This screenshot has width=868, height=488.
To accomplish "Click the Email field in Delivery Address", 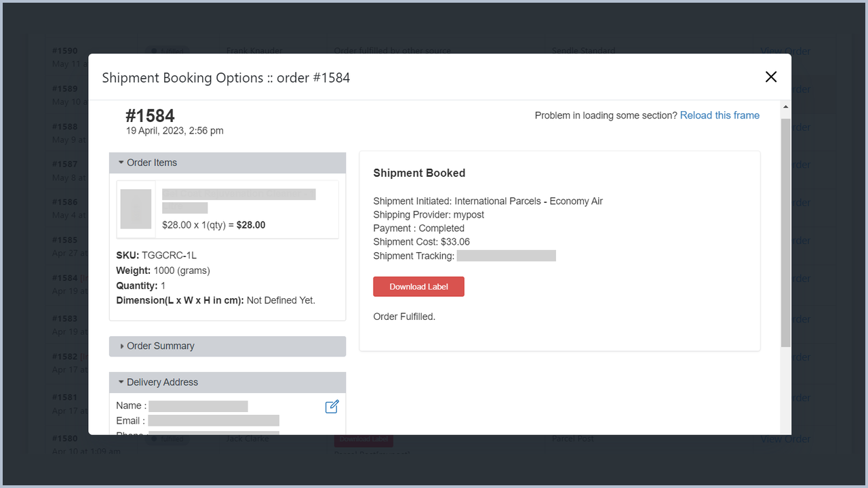I will (214, 420).
